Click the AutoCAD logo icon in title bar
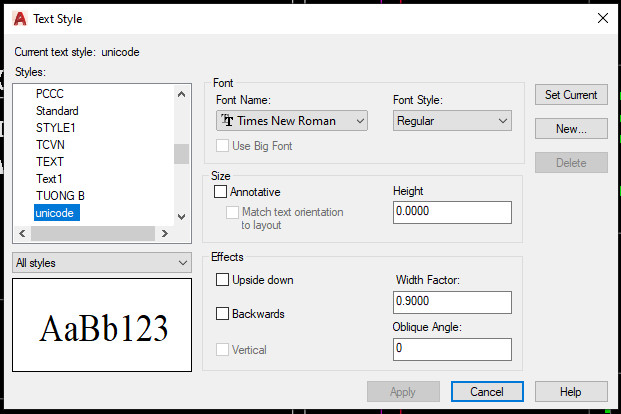 tap(21, 18)
